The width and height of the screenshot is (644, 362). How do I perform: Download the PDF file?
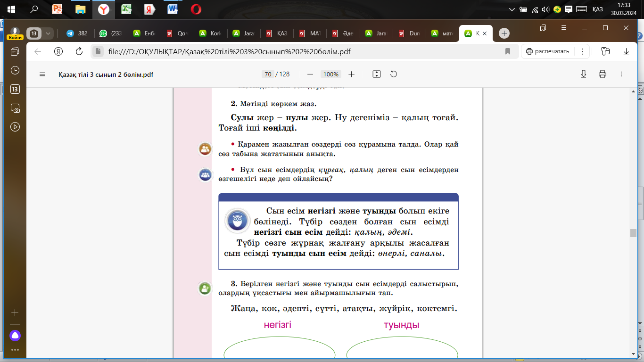[583, 74]
